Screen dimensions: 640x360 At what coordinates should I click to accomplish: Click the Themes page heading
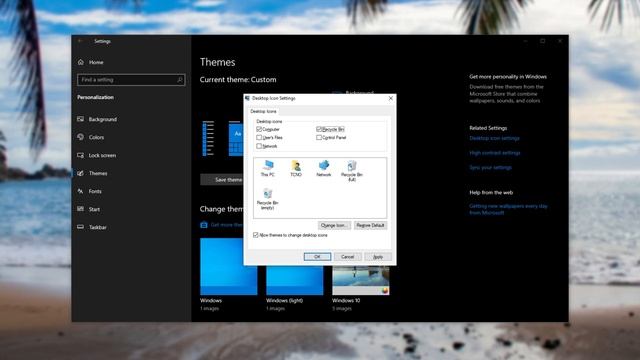(x=218, y=62)
